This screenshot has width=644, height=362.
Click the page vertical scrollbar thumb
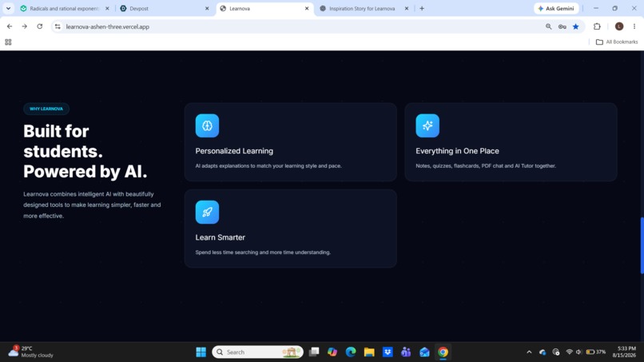coord(642,245)
